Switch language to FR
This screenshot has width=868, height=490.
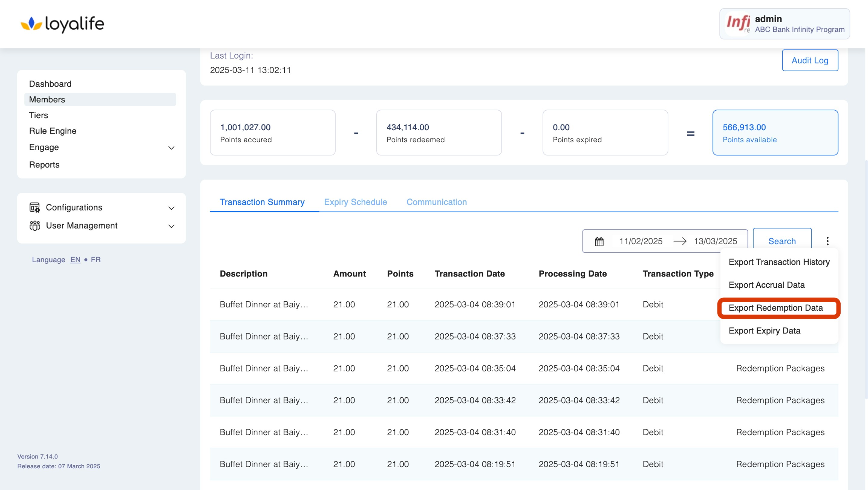[x=96, y=260]
